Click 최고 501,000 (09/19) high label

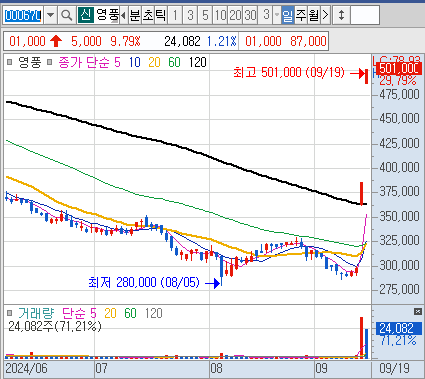[289, 72]
